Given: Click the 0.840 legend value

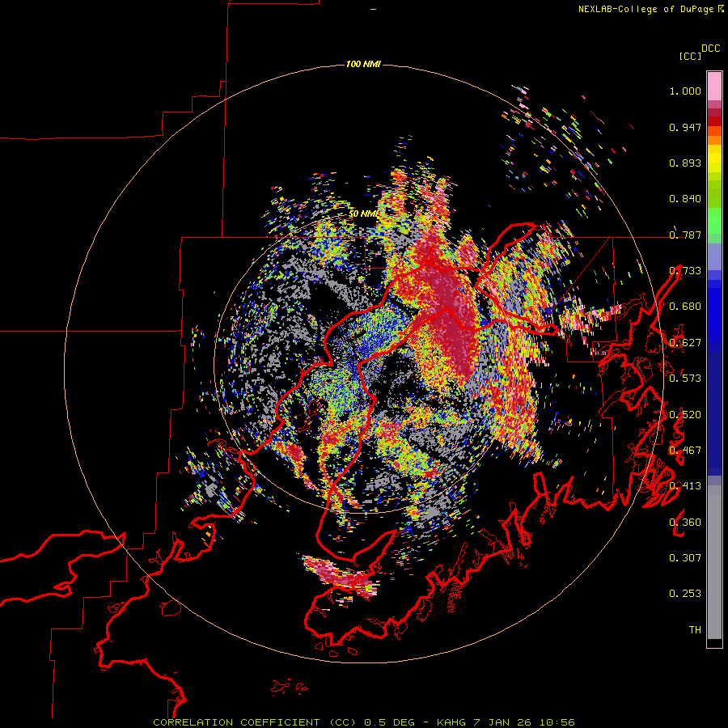Looking at the screenshot, I should pos(685,199).
